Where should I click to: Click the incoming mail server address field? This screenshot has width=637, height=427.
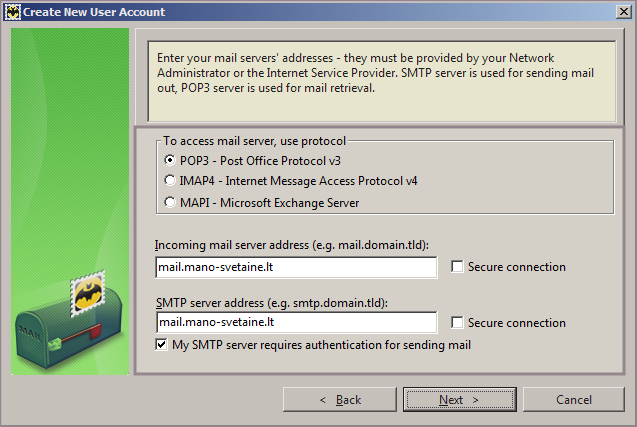[296, 267]
